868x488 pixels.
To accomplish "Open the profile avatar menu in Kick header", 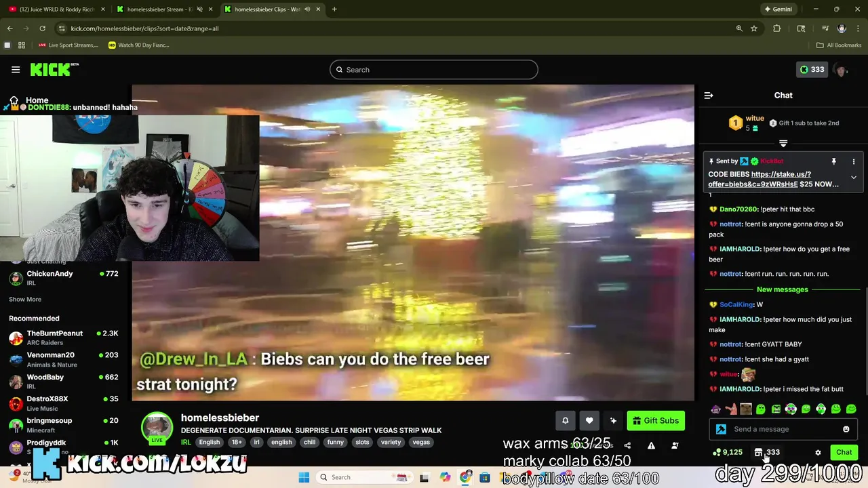I will 842,70.
